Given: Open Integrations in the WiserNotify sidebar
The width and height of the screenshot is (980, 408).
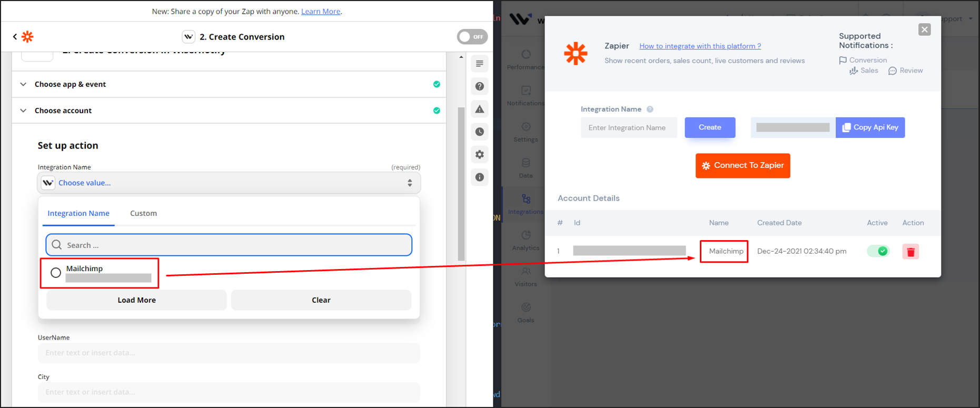Looking at the screenshot, I should click(x=526, y=204).
